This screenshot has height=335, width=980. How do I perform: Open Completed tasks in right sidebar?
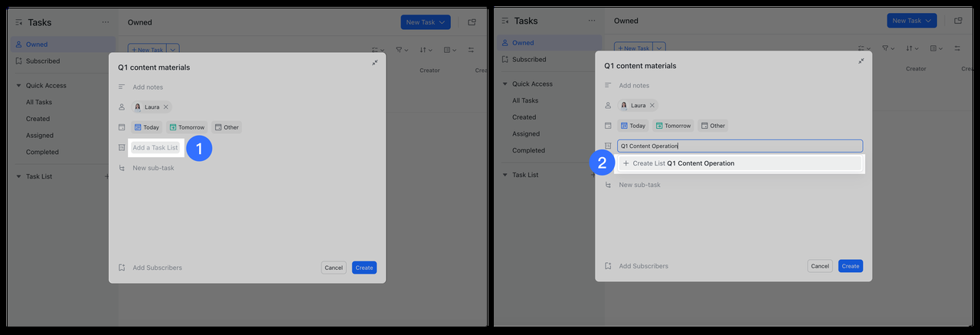point(528,150)
